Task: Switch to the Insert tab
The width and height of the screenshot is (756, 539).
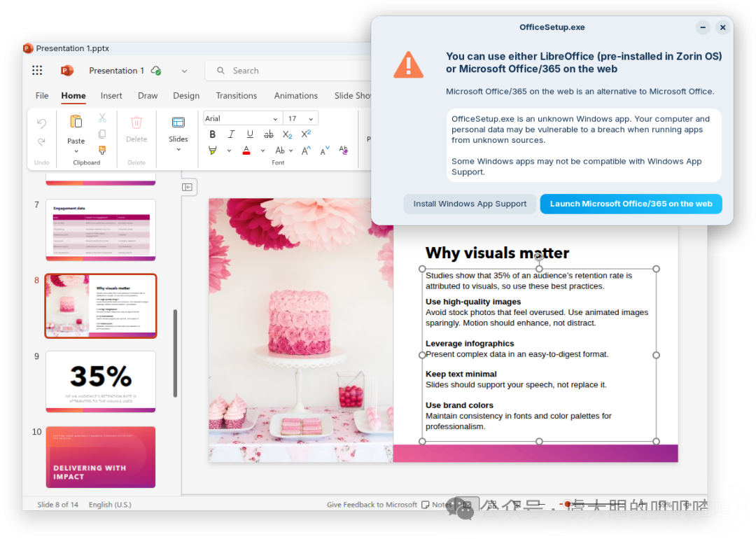Action: pyautogui.click(x=111, y=95)
